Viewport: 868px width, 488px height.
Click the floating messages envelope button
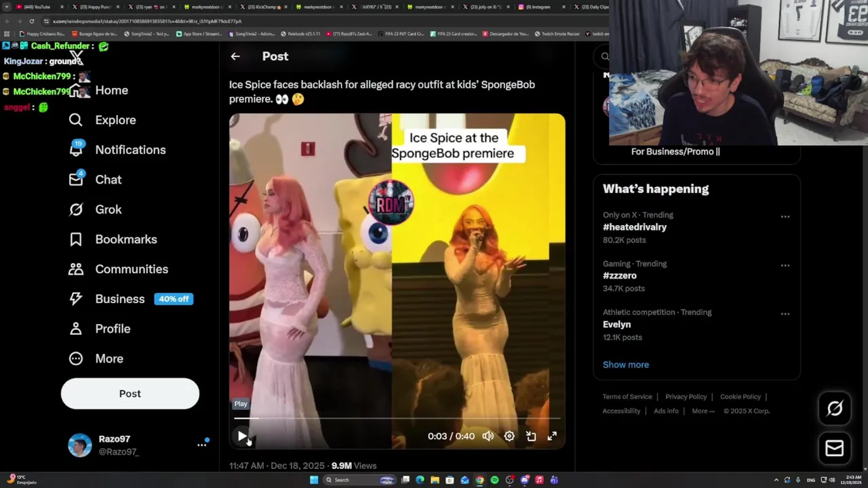point(835,448)
